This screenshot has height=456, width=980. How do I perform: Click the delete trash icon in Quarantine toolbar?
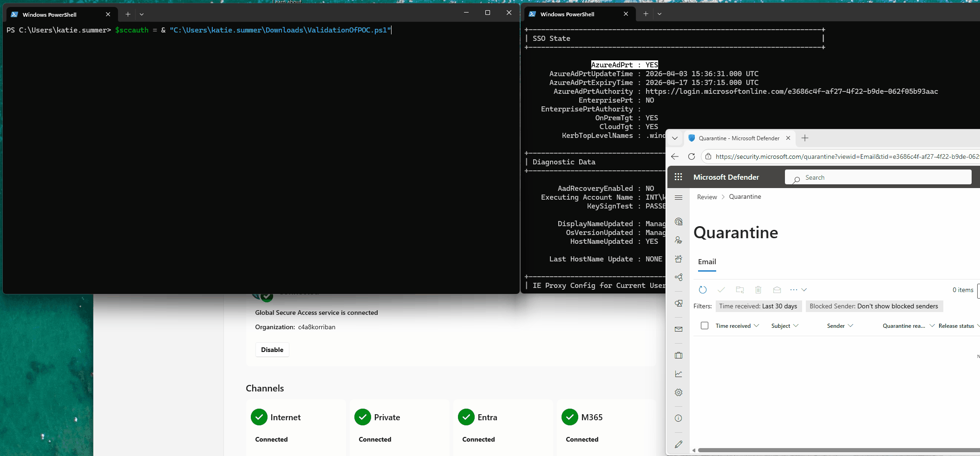(758, 290)
